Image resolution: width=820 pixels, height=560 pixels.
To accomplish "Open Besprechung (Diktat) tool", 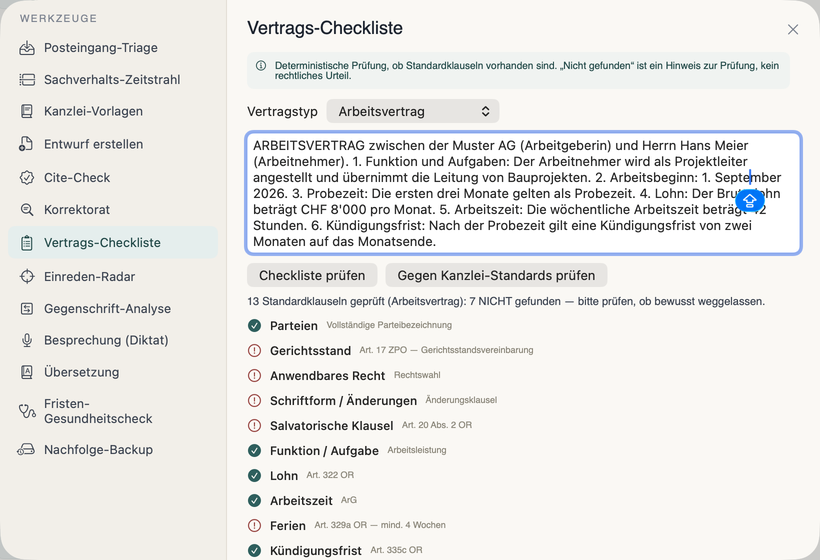I will pos(113,340).
